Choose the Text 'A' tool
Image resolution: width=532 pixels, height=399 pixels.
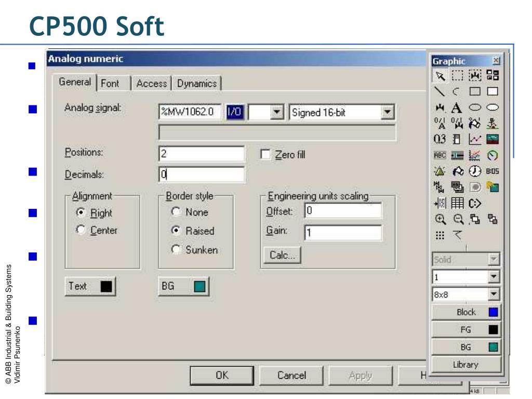[x=456, y=108]
